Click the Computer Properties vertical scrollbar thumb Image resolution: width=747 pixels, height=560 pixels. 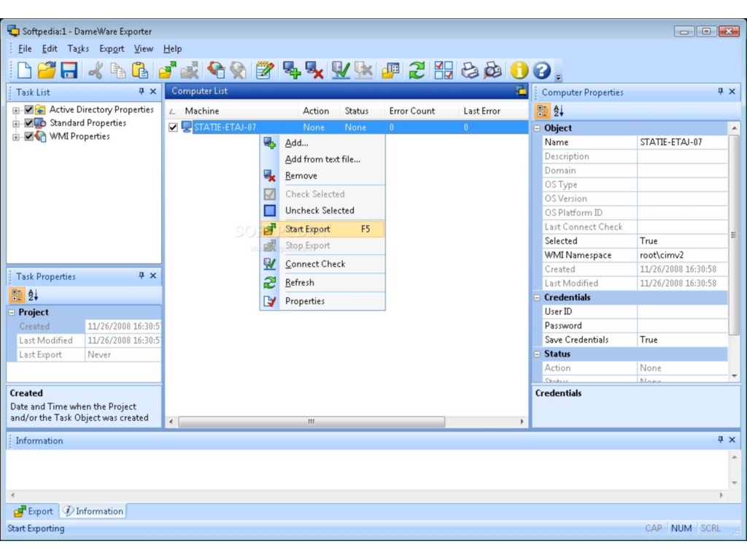(734, 234)
